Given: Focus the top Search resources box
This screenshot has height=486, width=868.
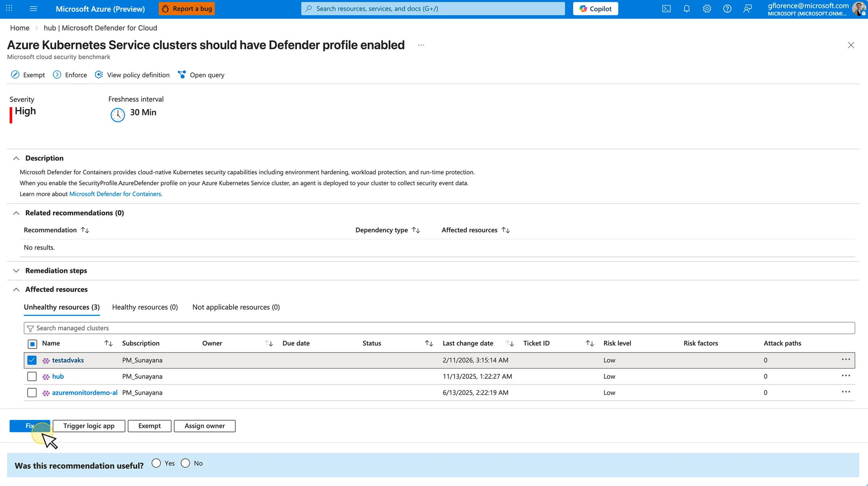Looking at the screenshot, I should [433, 9].
